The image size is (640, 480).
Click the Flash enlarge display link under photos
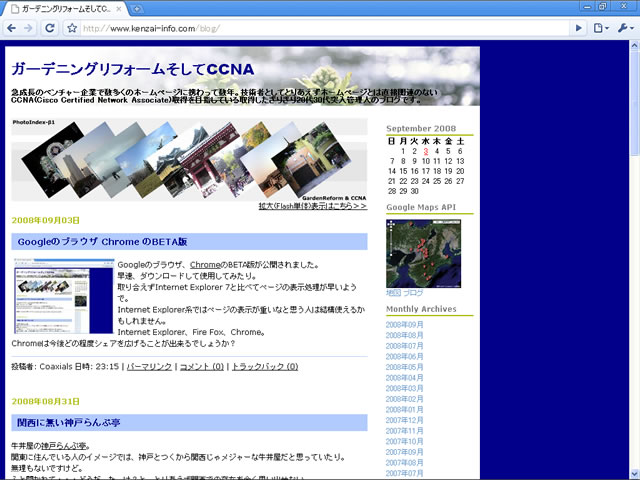coord(312,206)
